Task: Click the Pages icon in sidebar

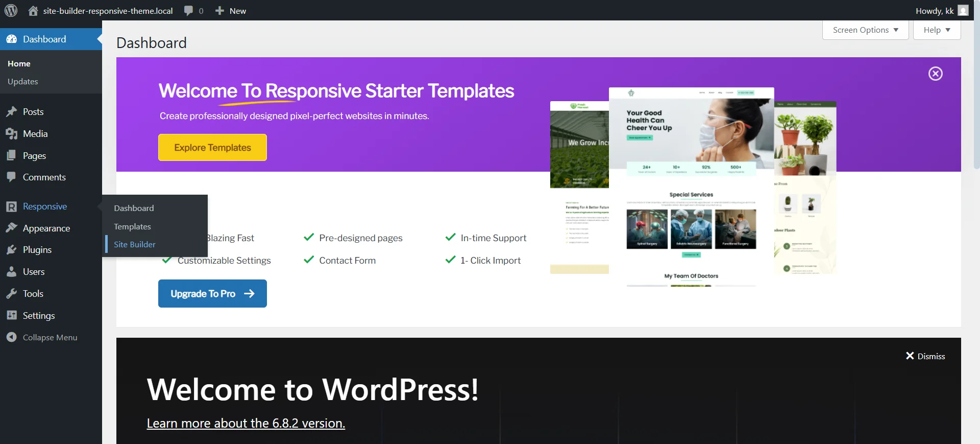Action: pyautogui.click(x=12, y=155)
